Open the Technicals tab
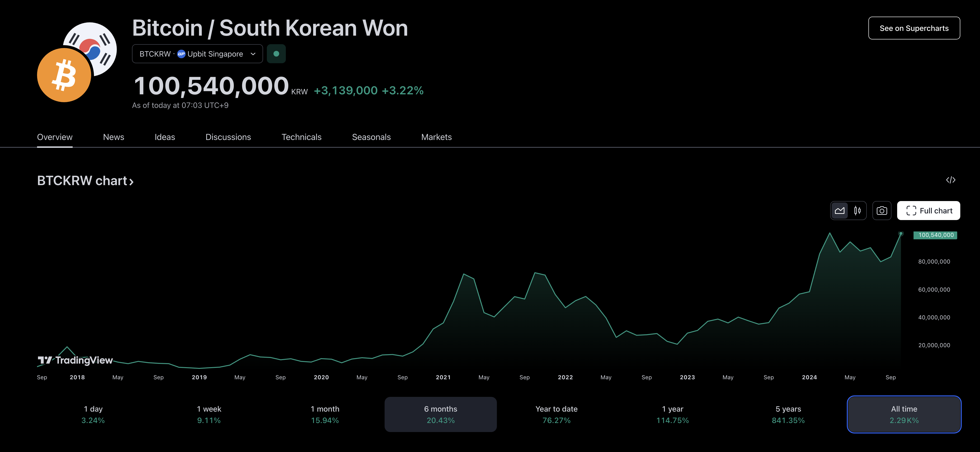Viewport: 980px width, 452px height. (x=301, y=137)
